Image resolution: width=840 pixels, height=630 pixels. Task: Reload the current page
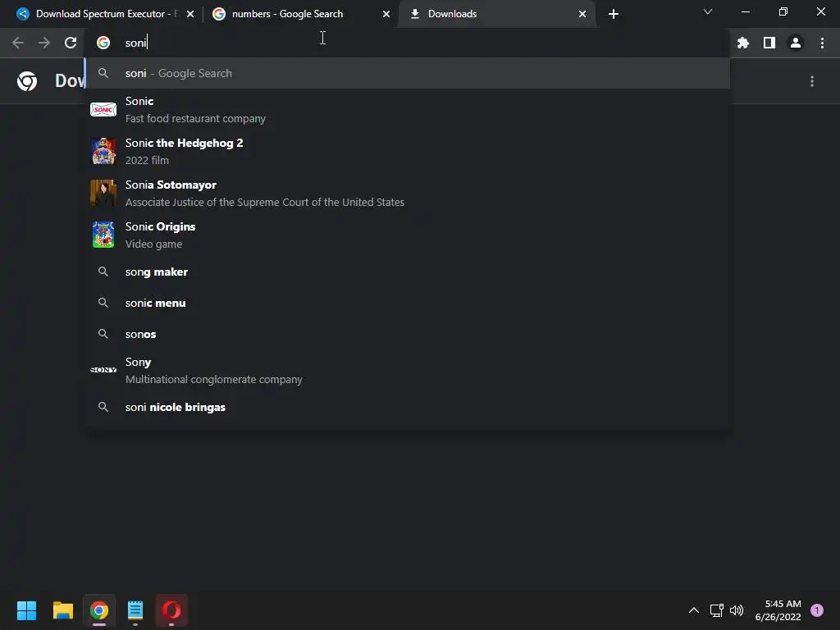pyautogui.click(x=71, y=43)
